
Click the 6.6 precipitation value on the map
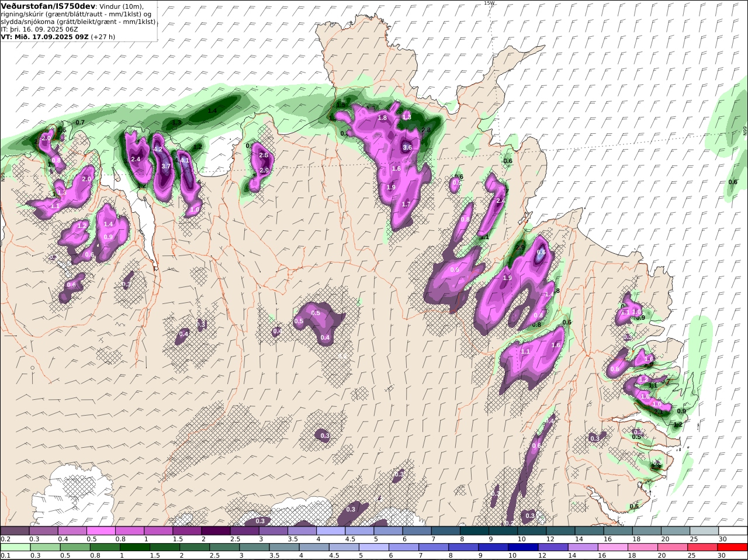[x=541, y=253]
